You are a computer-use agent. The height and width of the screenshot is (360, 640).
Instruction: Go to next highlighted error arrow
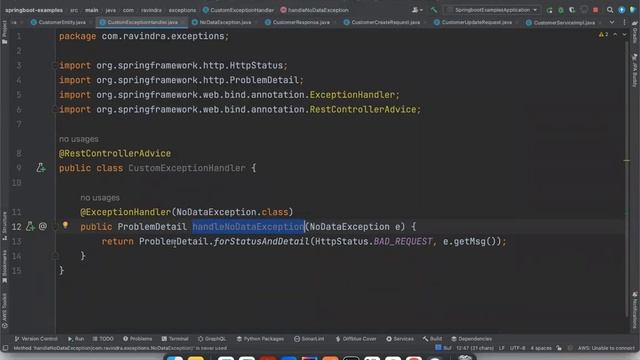point(624,35)
